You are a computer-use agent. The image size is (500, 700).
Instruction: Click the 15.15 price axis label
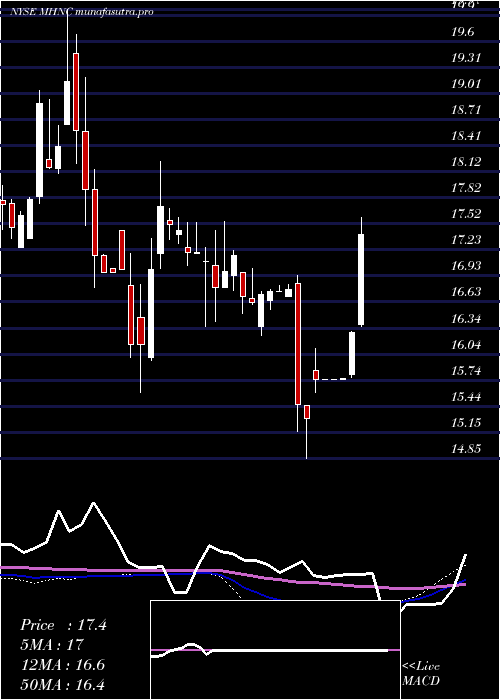click(x=466, y=422)
